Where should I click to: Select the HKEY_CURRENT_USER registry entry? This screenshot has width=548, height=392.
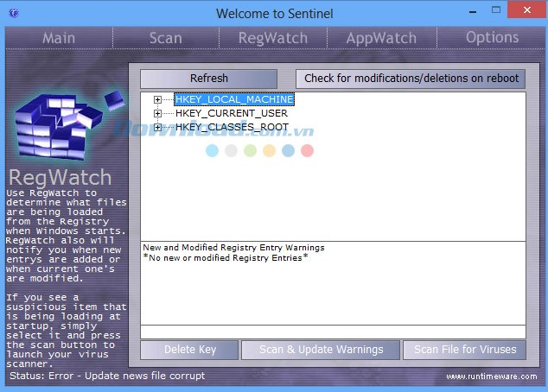pyautogui.click(x=230, y=113)
